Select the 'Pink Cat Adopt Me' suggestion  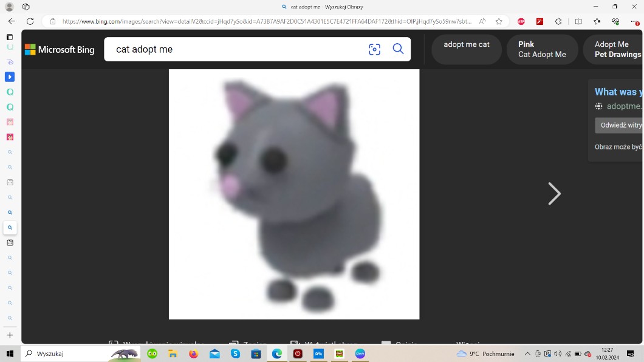pos(542,49)
